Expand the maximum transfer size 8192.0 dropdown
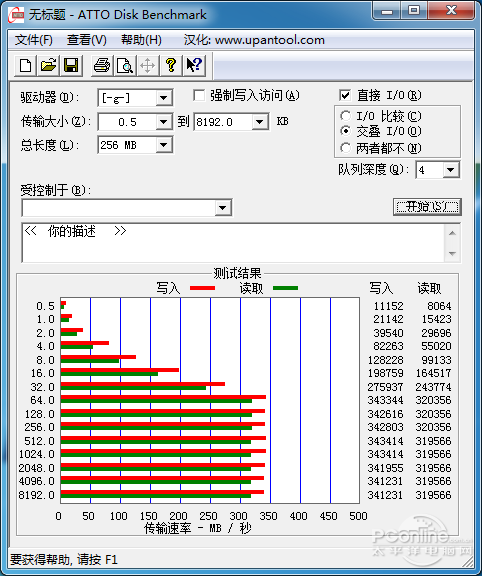 click(x=260, y=122)
